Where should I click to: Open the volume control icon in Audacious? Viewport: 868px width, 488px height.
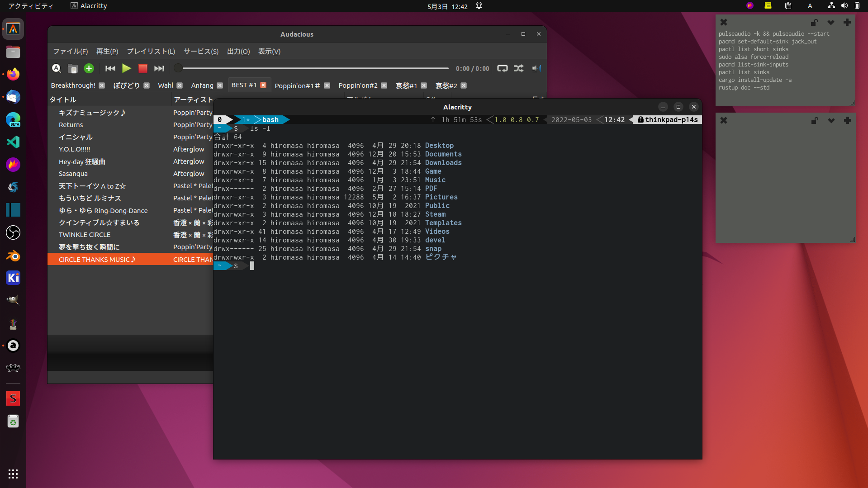pos(536,68)
